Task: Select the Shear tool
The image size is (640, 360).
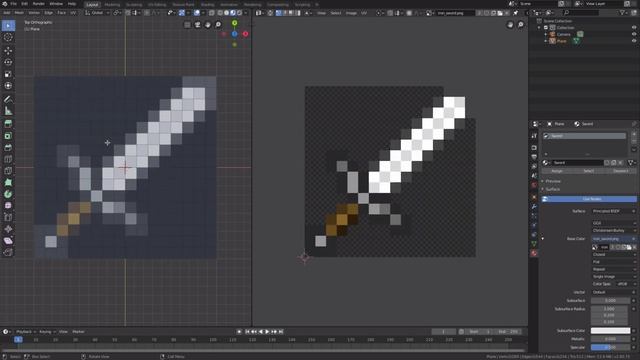Action: tap(8, 241)
